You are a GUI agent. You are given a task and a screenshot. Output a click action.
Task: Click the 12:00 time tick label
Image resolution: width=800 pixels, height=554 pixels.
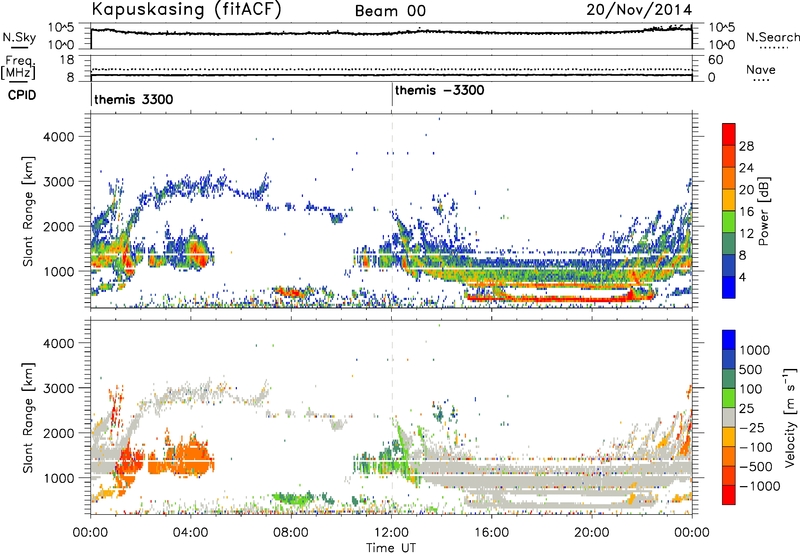(x=391, y=533)
